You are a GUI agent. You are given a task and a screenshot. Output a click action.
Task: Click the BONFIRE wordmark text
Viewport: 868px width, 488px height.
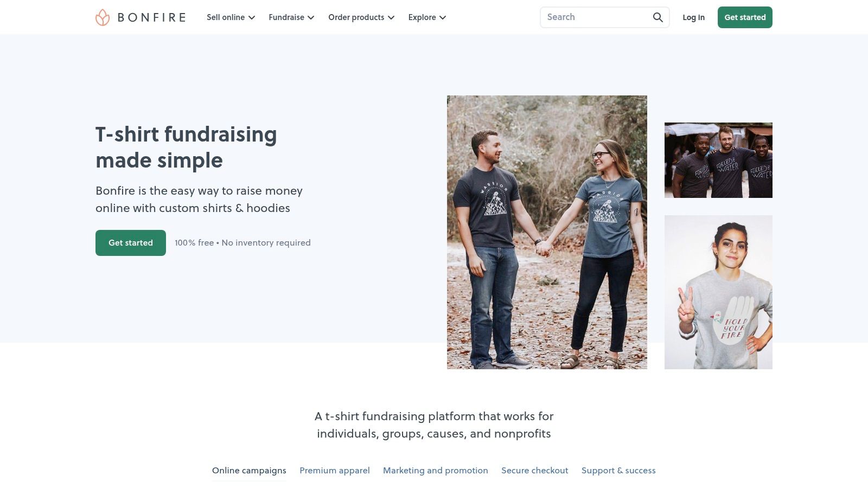tap(152, 17)
